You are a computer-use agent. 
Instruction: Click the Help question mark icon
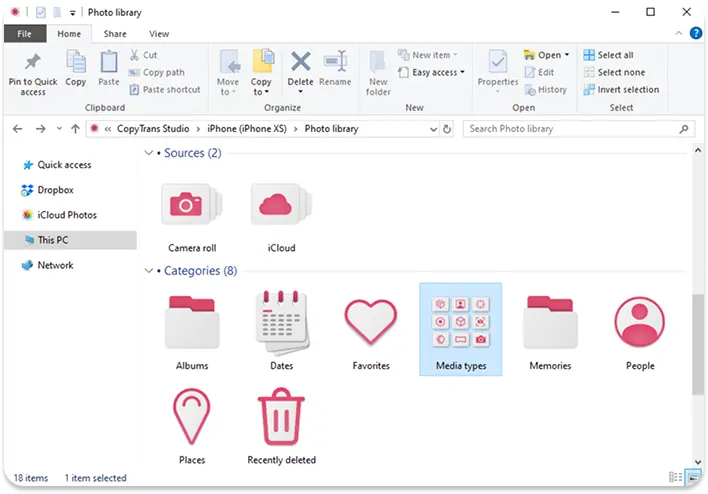pyautogui.click(x=695, y=33)
